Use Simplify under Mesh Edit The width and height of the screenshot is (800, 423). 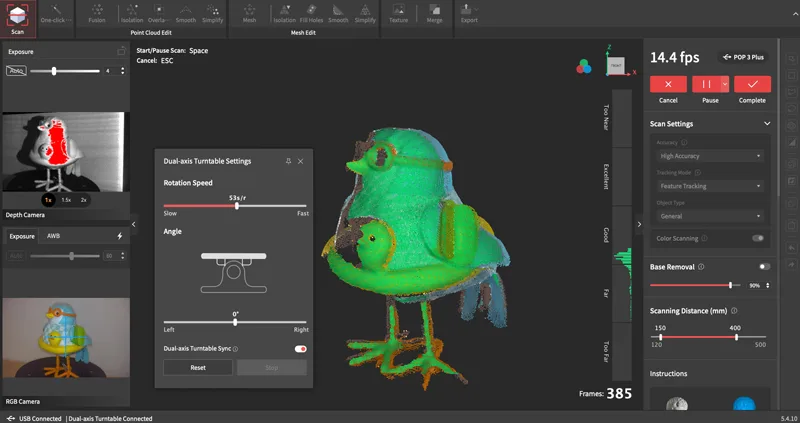(365, 14)
